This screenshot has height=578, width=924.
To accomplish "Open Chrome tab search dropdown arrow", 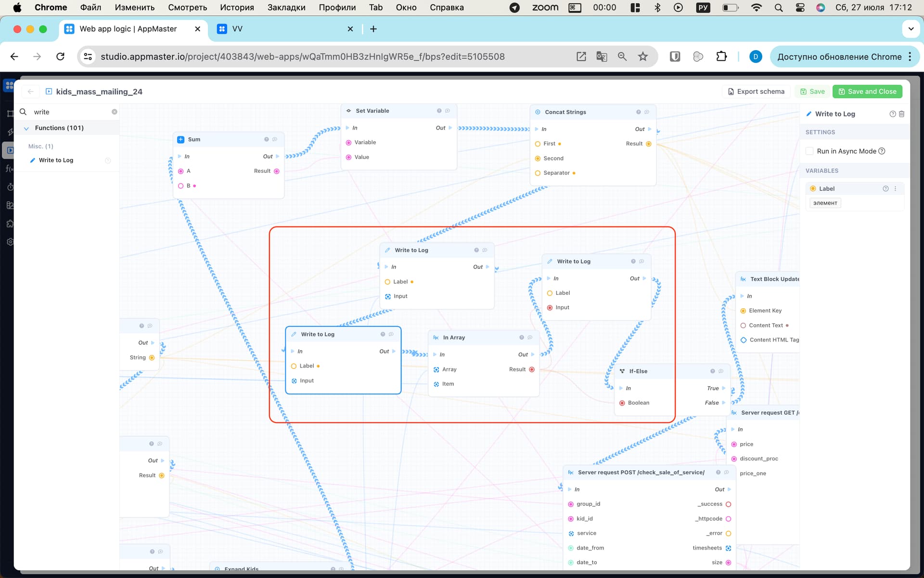I will (x=911, y=29).
